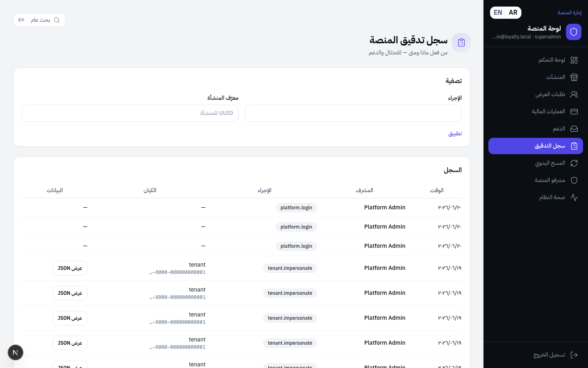The width and height of the screenshot is (588, 368).
Task: Open the Next.js dev tools badge
Action: [16, 352]
